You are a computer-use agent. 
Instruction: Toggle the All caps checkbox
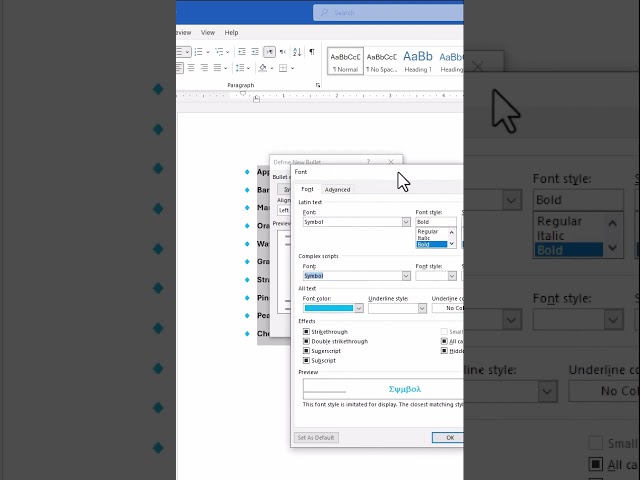point(444,341)
